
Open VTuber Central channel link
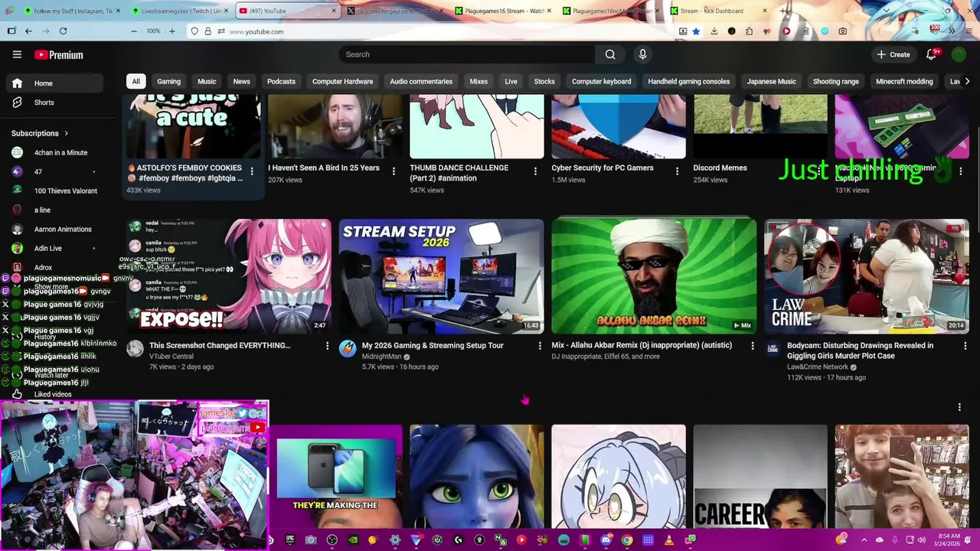point(171,357)
